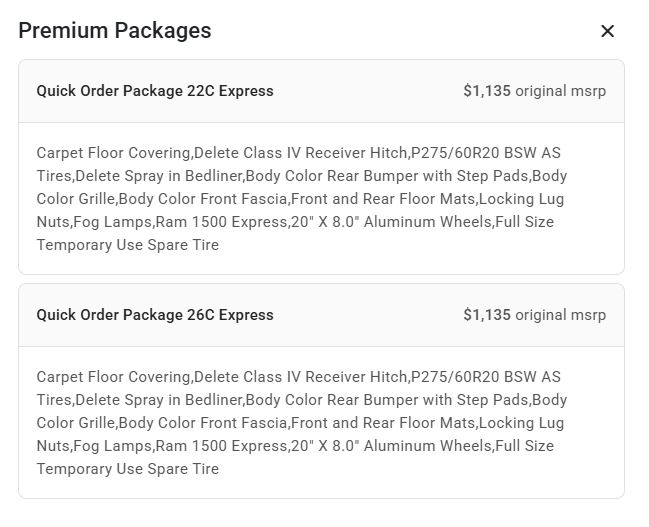Click "Temporary Use Spare Tire" in 26C package
649x527 pixels.
(128, 469)
